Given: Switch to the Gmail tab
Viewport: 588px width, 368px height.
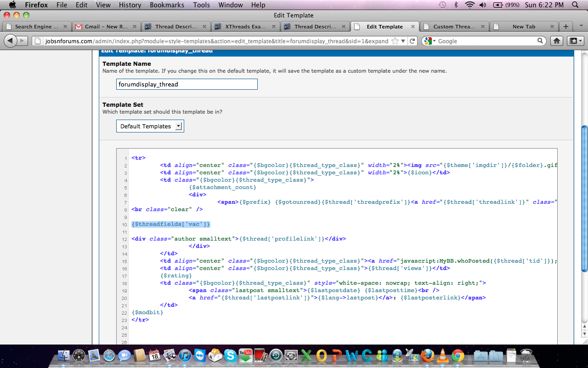Looking at the screenshot, I should click(x=107, y=27).
